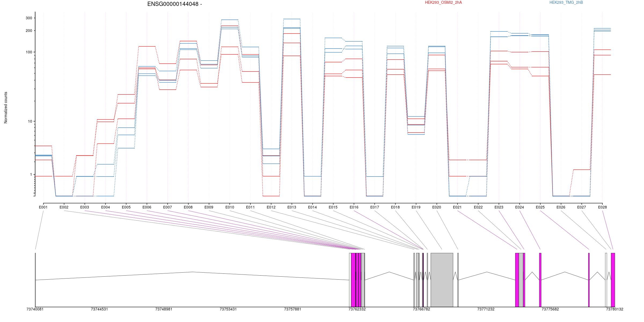Screen dimensions: 644x322
Task: Click exon label E008
Action: point(188,207)
